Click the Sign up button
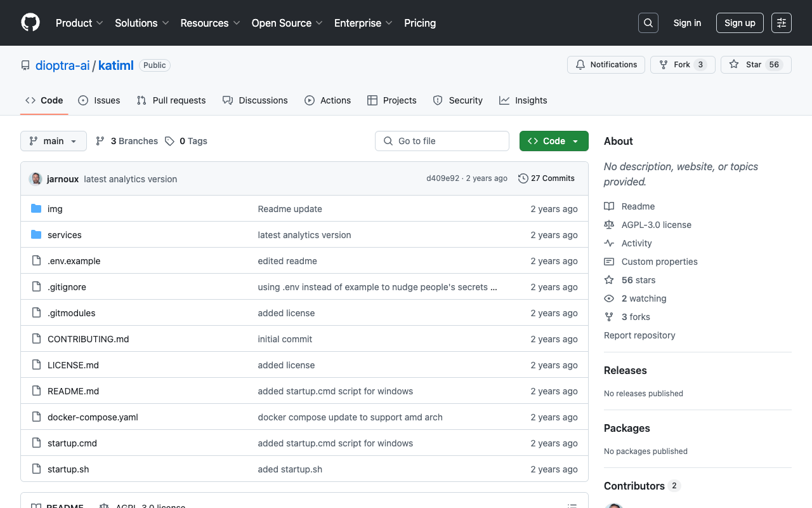 point(740,23)
